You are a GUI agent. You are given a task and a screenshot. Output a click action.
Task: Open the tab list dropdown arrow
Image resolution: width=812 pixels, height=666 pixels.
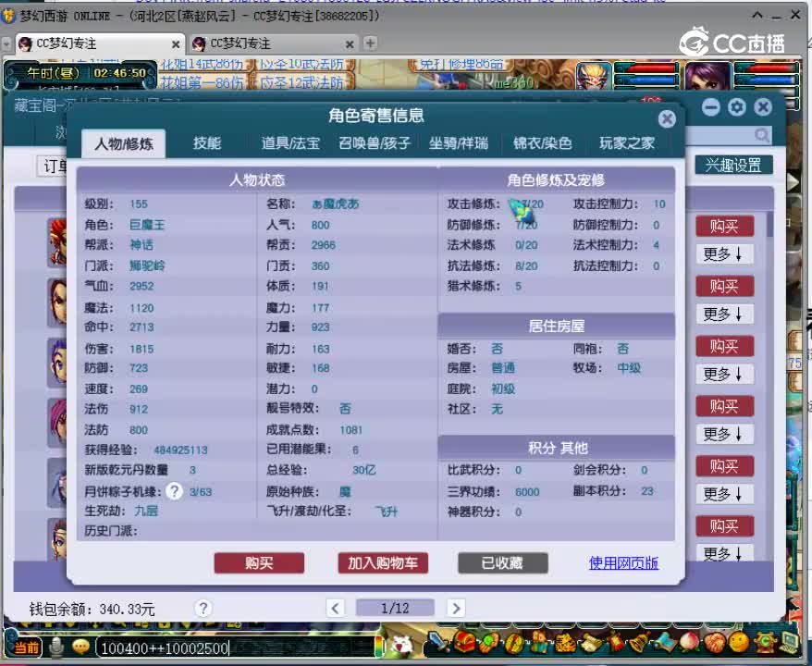(x=6, y=44)
